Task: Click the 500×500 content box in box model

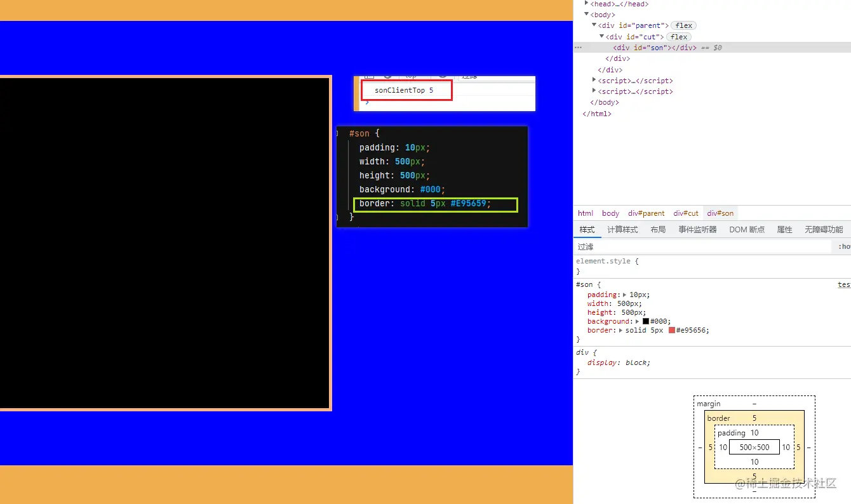Action: pos(754,447)
